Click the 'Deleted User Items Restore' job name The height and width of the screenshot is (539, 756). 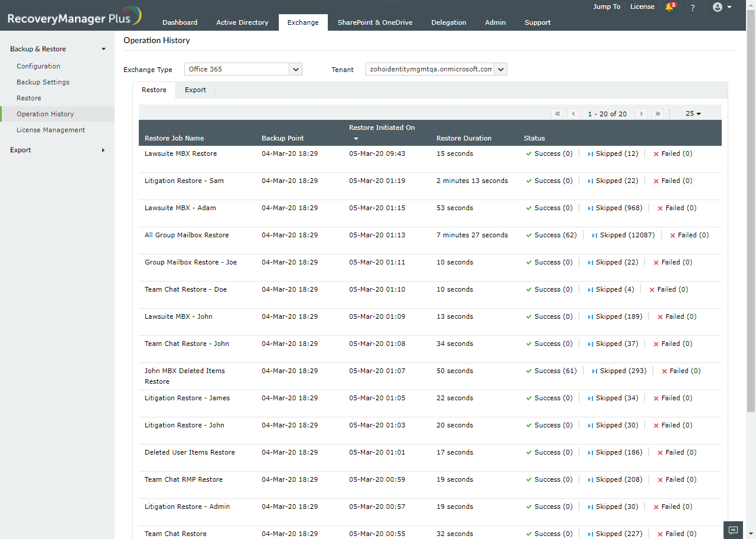tap(190, 452)
